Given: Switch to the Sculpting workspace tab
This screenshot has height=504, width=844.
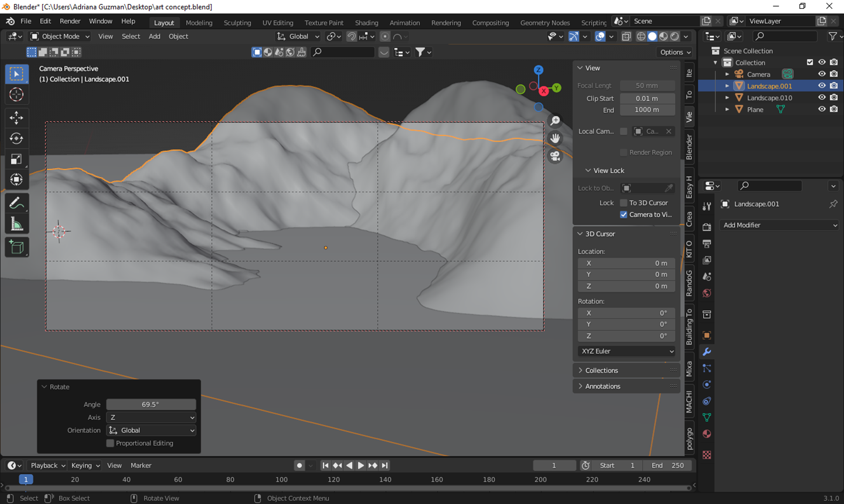Looking at the screenshot, I should (x=237, y=23).
